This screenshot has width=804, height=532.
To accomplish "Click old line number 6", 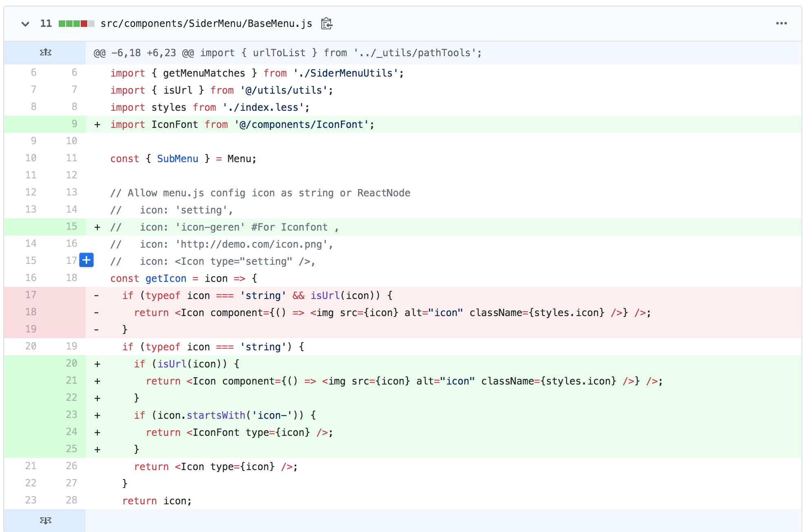I will 33,73.
